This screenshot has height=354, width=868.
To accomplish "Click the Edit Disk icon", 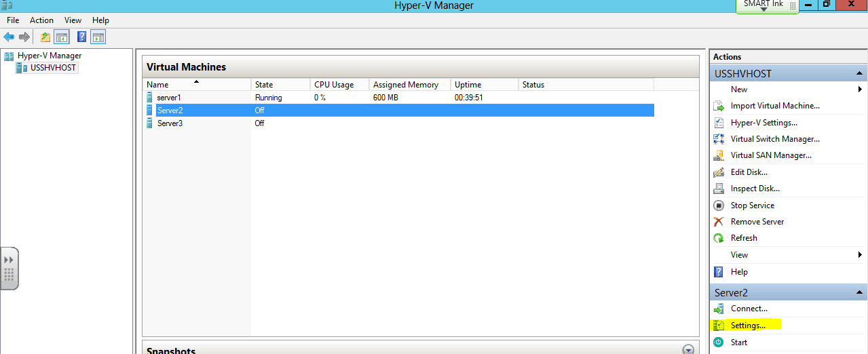I will (719, 172).
